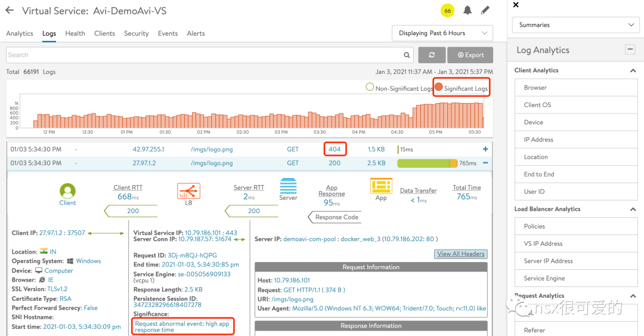Open Server IP Address analytics
The image size is (644, 336).
[x=576, y=261]
